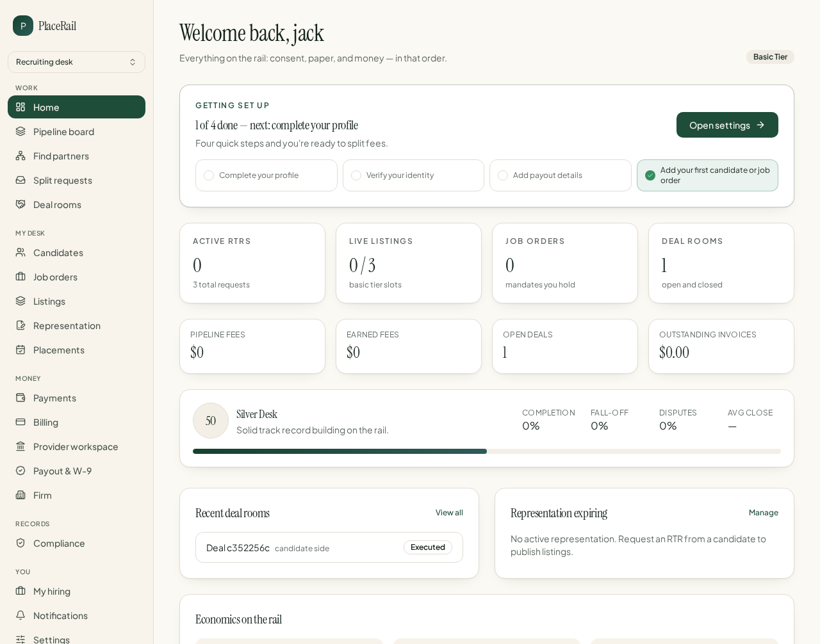Click the Firm building icon

[20, 495]
